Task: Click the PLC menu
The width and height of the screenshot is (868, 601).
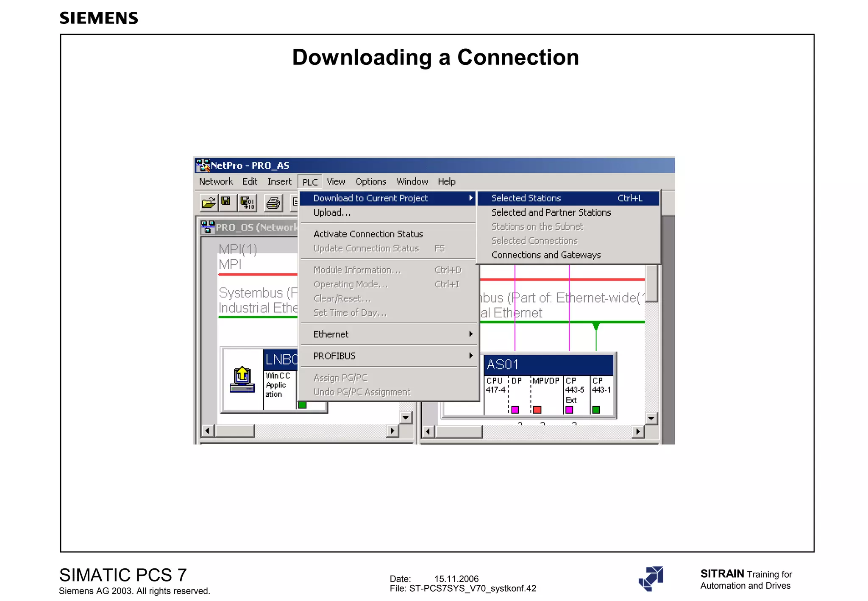Action: 310,182
